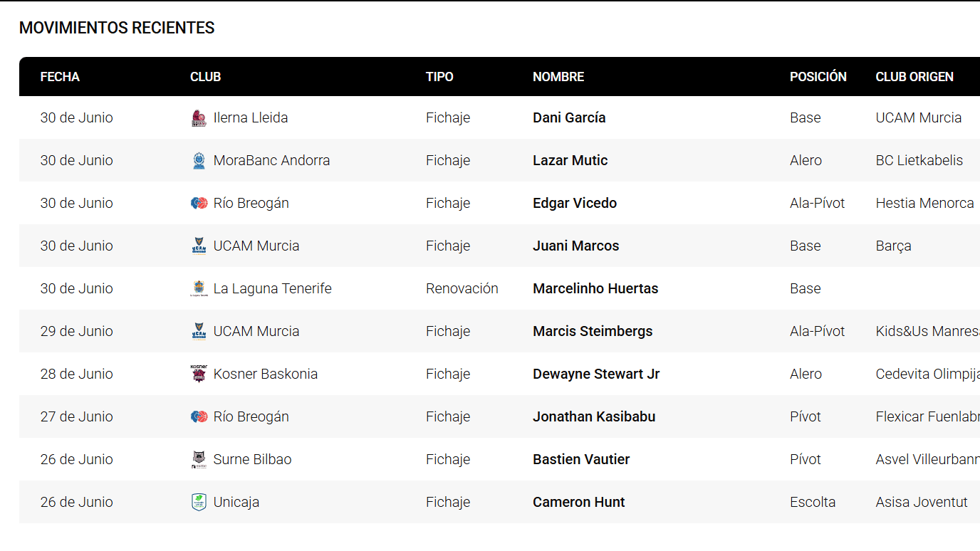Click Río Breogán logo in Edgar Vicedo row

(199, 204)
